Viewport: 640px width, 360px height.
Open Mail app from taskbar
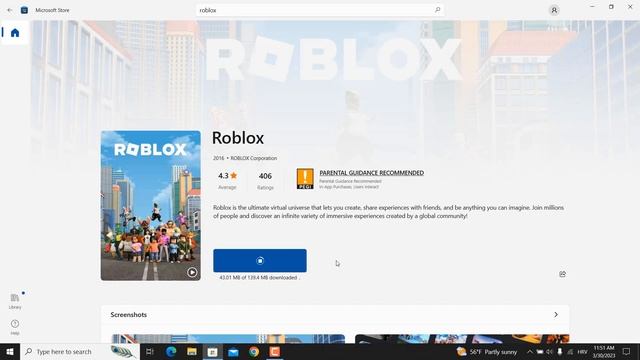(233, 351)
